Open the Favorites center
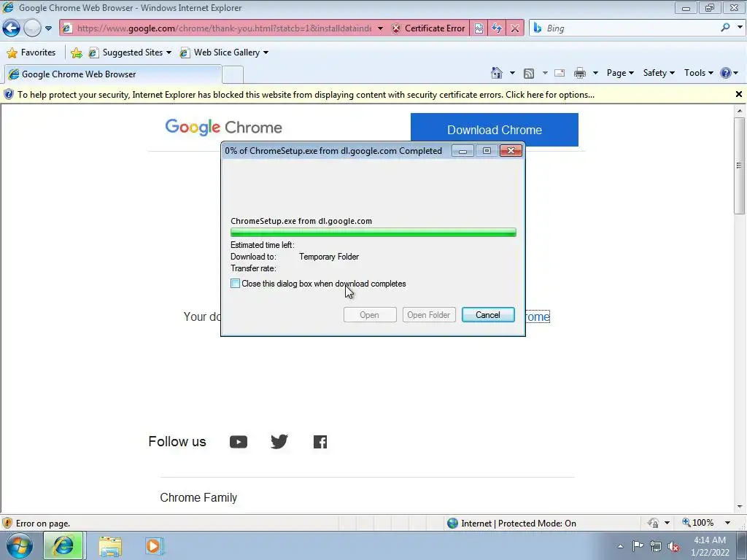Viewport: 747px width, 560px height. [x=31, y=52]
